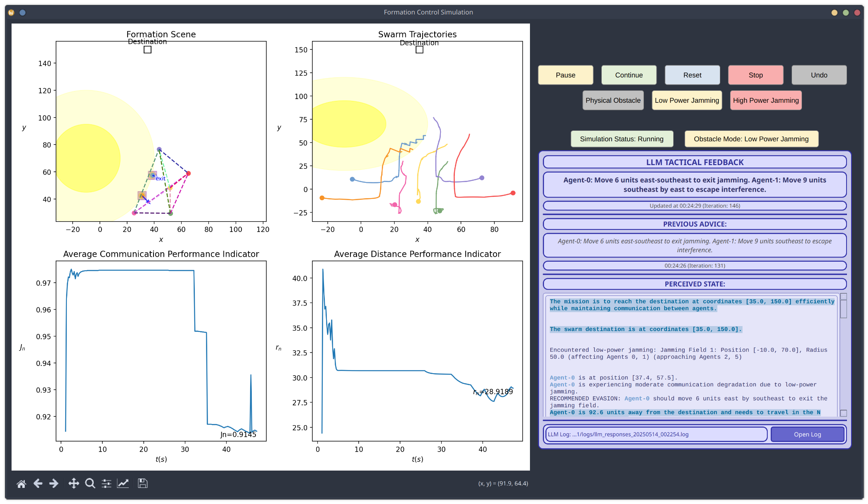Select Physical Obstacle mode
The height and width of the screenshot is (504, 868).
pos(613,100)
